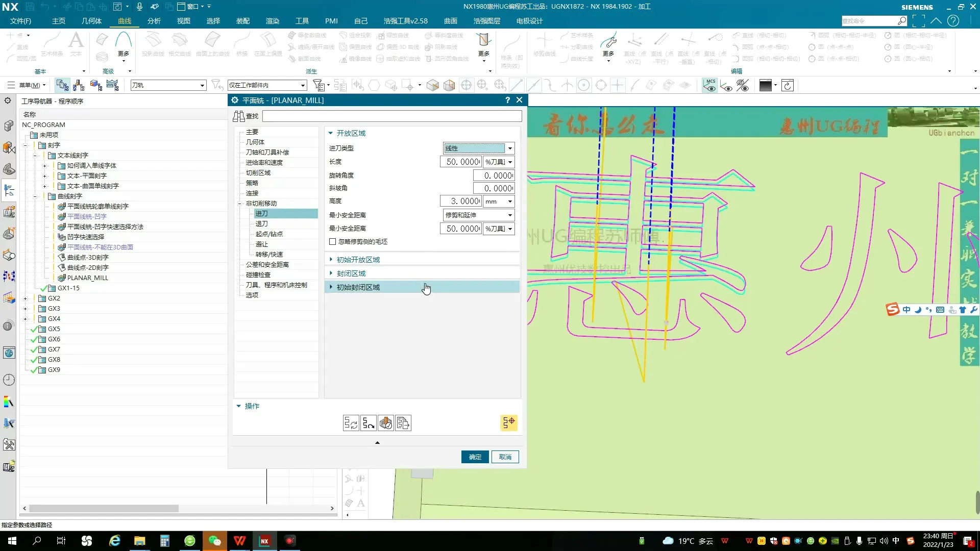This screenshot has width=980, height=551.
Task: Switch to Geometry View icon
Action: coord(95,85)
